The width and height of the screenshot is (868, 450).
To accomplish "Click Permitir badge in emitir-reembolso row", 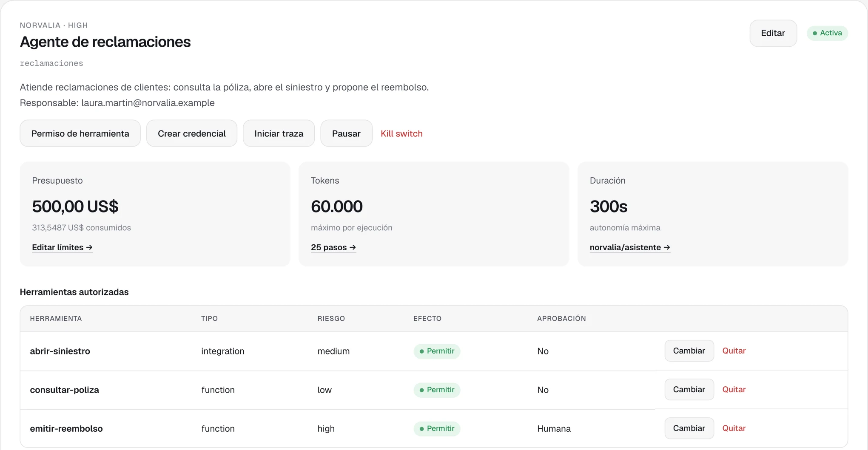I will tap(437, 428).
